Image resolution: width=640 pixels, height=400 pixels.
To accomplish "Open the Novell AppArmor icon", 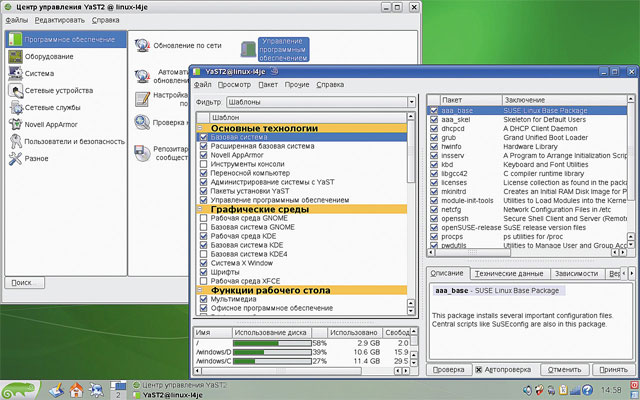I will (16, 124).
